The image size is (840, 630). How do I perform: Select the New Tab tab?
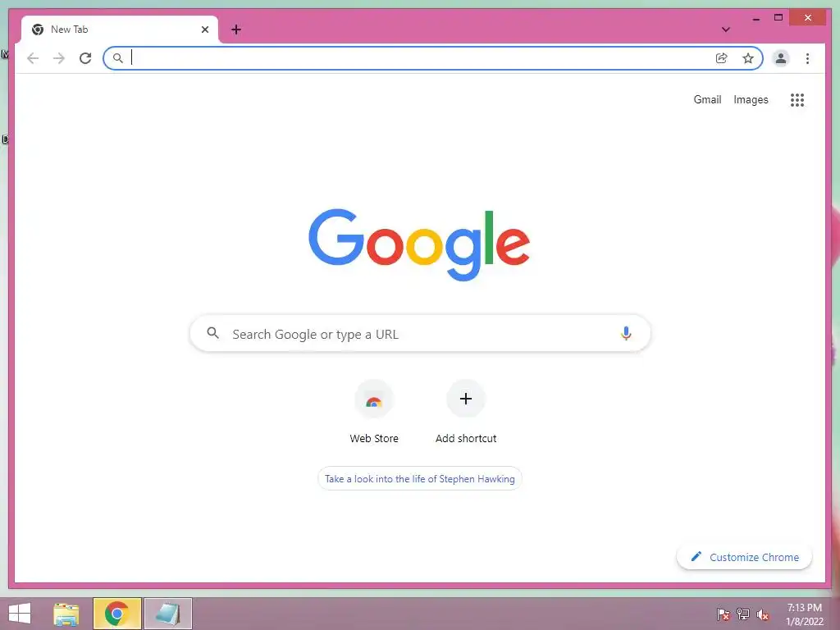tap(120, 30)
